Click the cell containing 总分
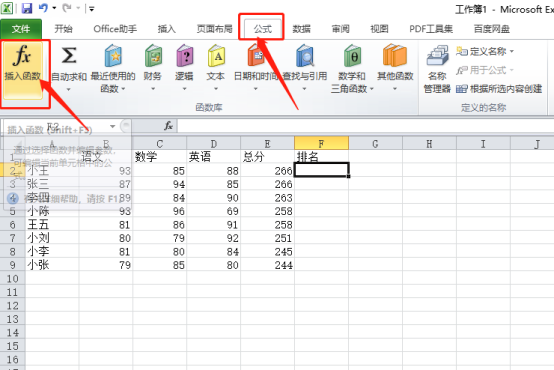The width and height of the screenshot is (554, 370). coord(267,157)
